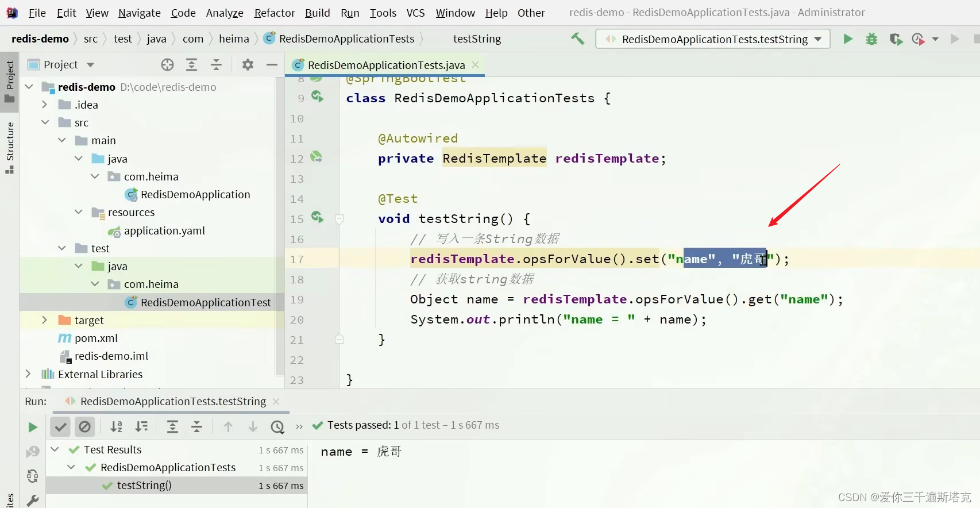The height and width of the screenshot is (508, 980).
Task: Open Project panel settings gear
Action: tap(248, 65)
